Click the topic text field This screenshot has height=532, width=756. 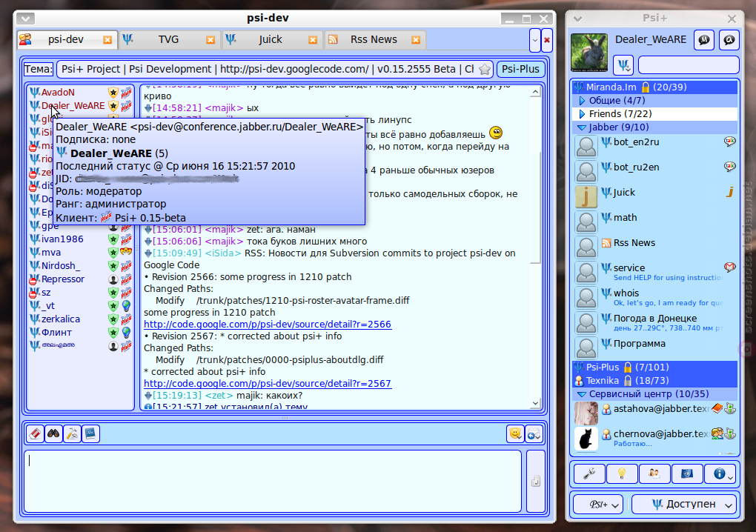point(275,70)
